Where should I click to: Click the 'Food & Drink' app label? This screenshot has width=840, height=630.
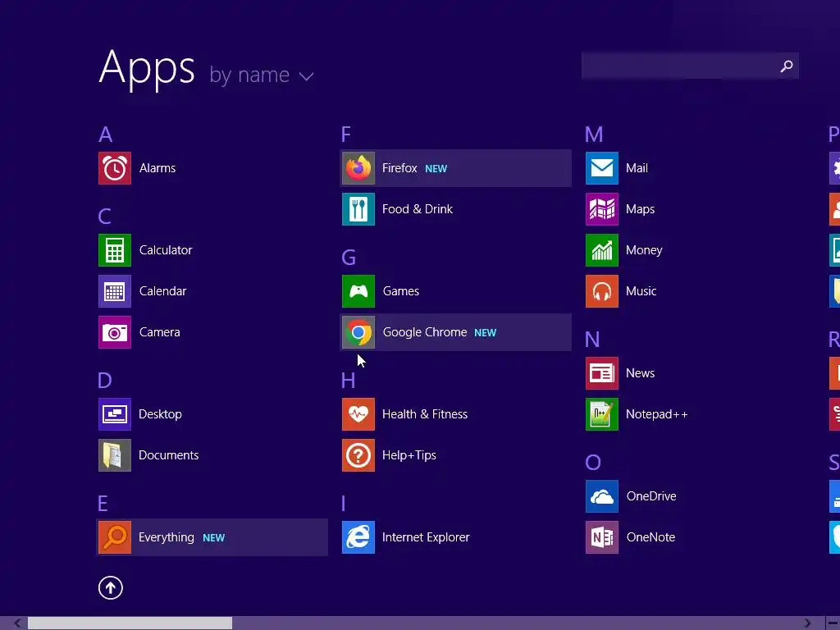pyautogui.click(x=418, y=209)
